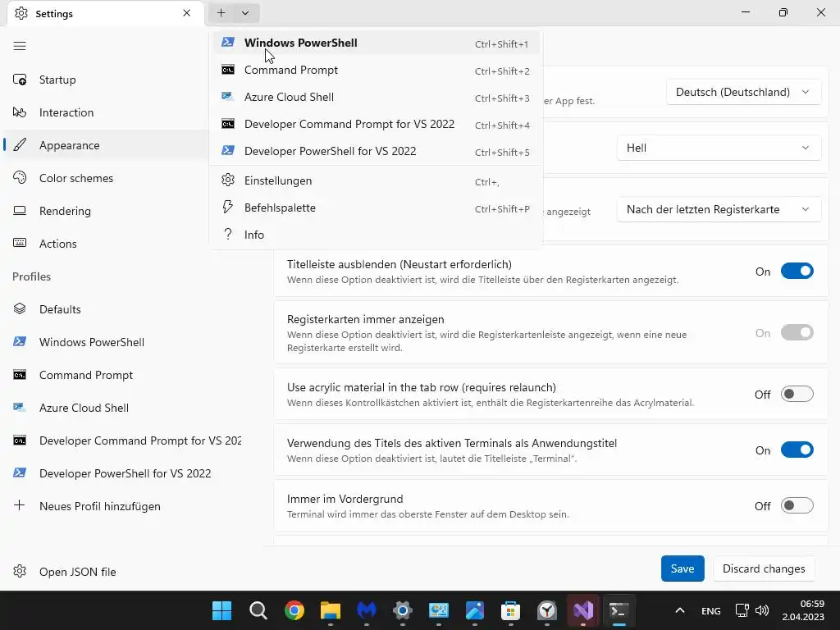Click the Defaults layers icon
This screenshot has width=840, height=630.
20,309
